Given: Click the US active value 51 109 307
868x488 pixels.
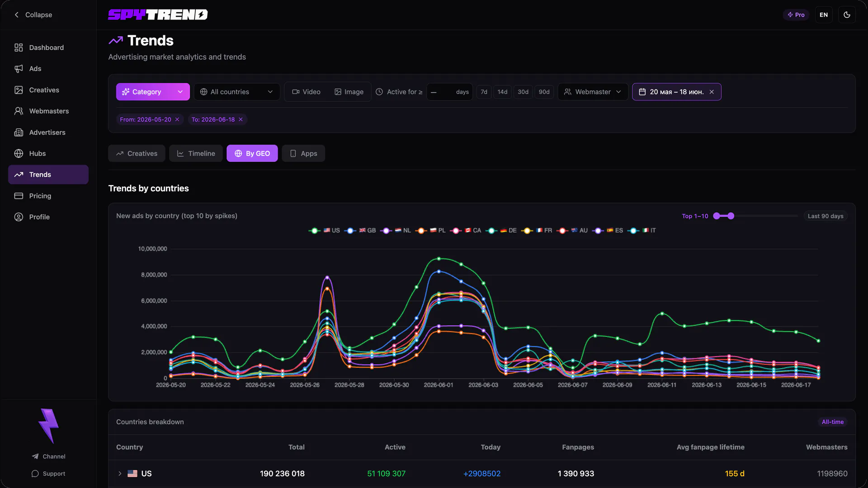Looking at the screenshot, I should [x=386, y=474].
